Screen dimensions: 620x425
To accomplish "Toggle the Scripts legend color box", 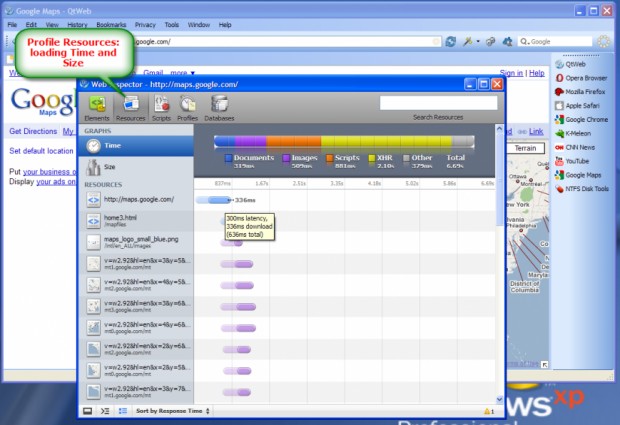I will point(329,158).
